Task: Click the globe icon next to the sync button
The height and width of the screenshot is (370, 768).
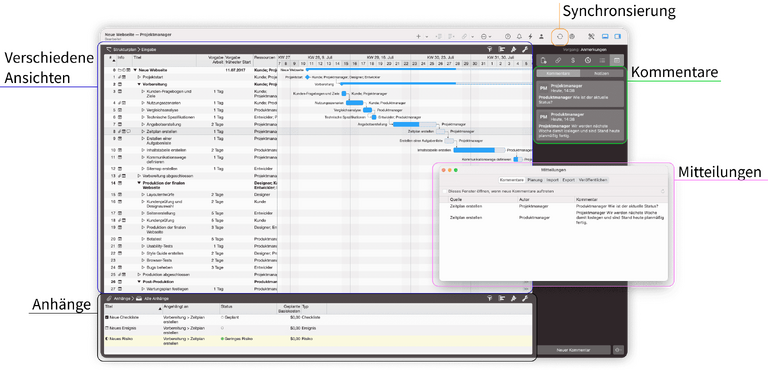Action: click(572, 36)
